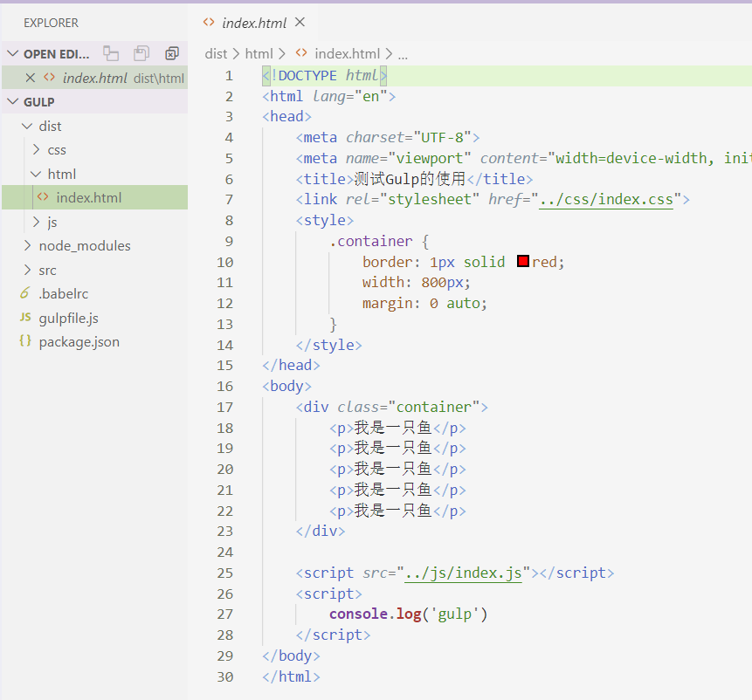Open the .babelrc file
752x700 pixels.
[63, 293]
